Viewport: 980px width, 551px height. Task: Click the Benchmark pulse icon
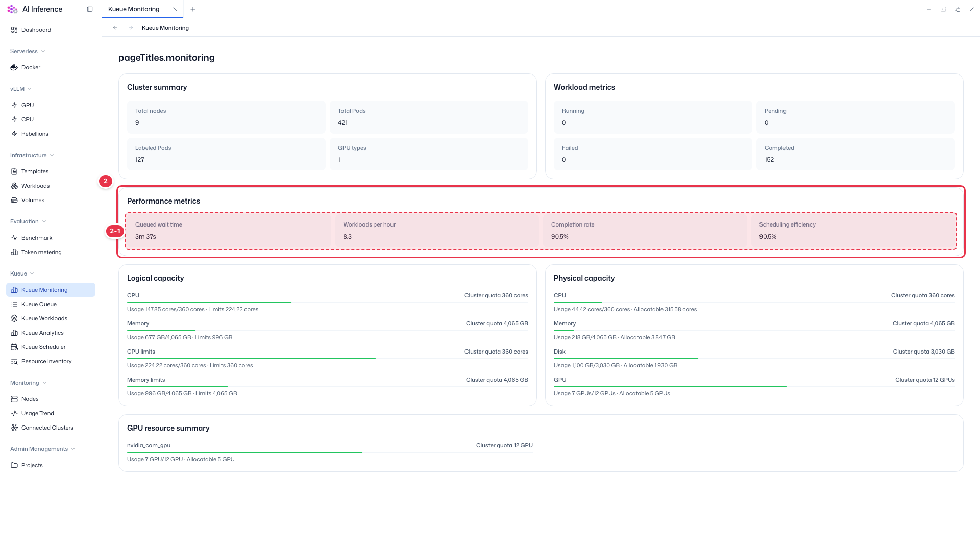pos(14,238)
